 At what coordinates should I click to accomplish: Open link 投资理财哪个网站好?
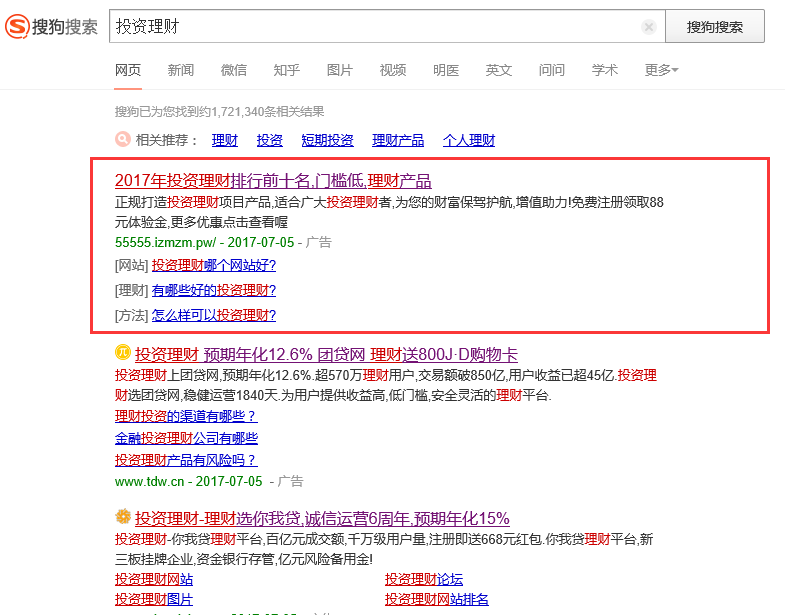(213, 265)
